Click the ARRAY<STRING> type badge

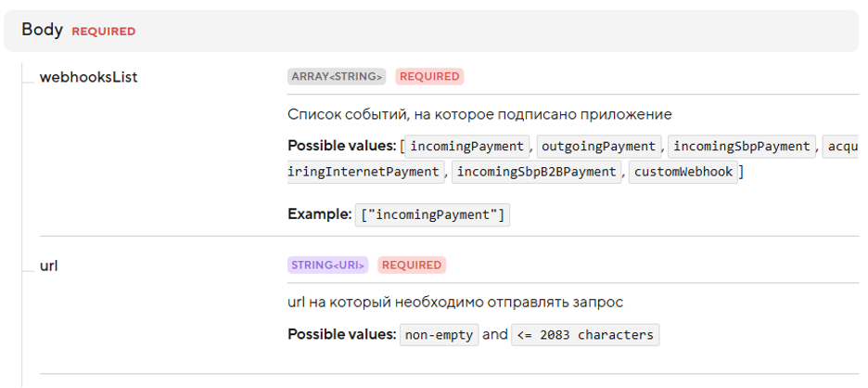point(337,76)
